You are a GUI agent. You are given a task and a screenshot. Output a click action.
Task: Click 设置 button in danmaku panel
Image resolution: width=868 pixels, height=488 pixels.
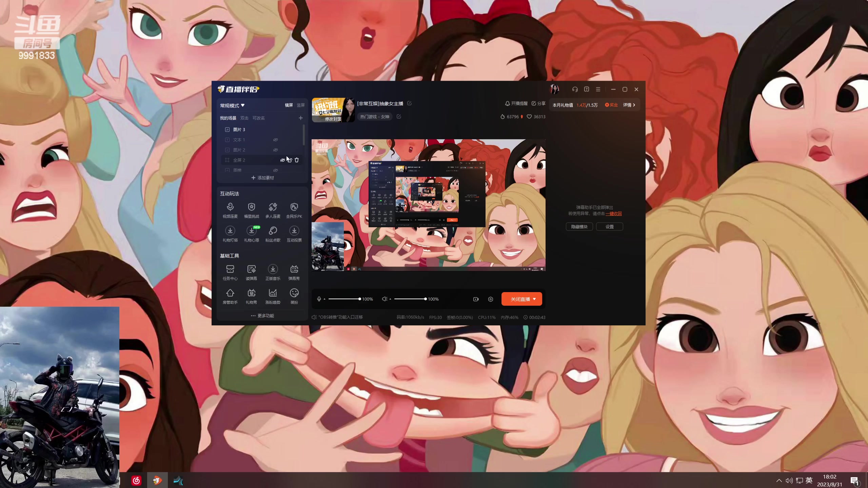(609, 227)
